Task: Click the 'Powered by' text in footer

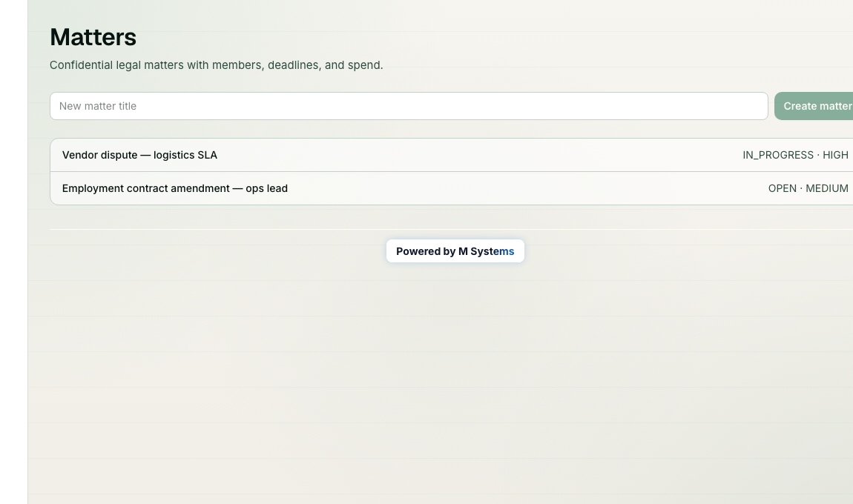Action: tap(426, 252)
